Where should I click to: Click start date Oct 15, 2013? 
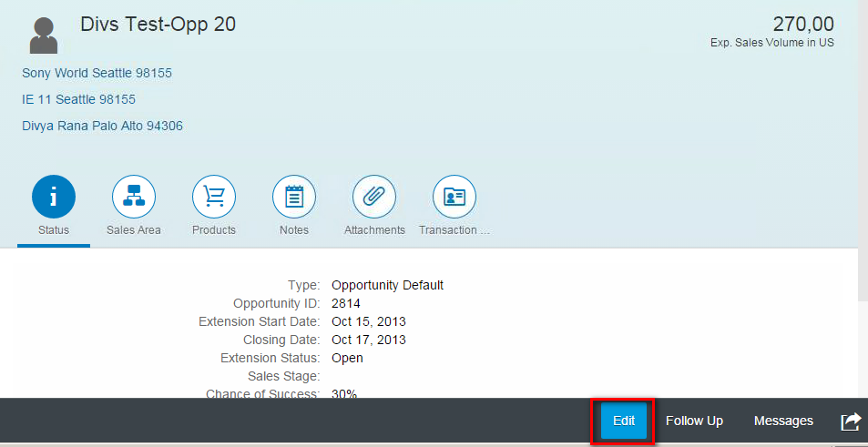tap(369, 322)
